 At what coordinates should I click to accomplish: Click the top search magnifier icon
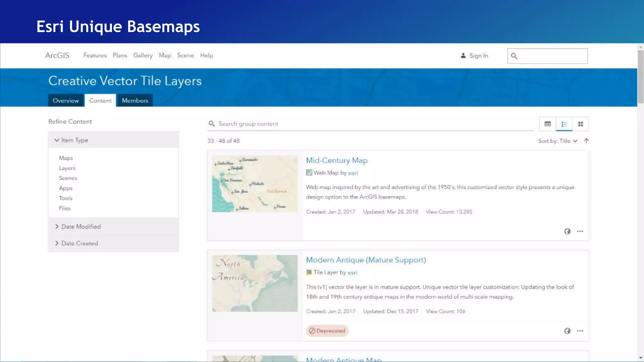[514, 56]
